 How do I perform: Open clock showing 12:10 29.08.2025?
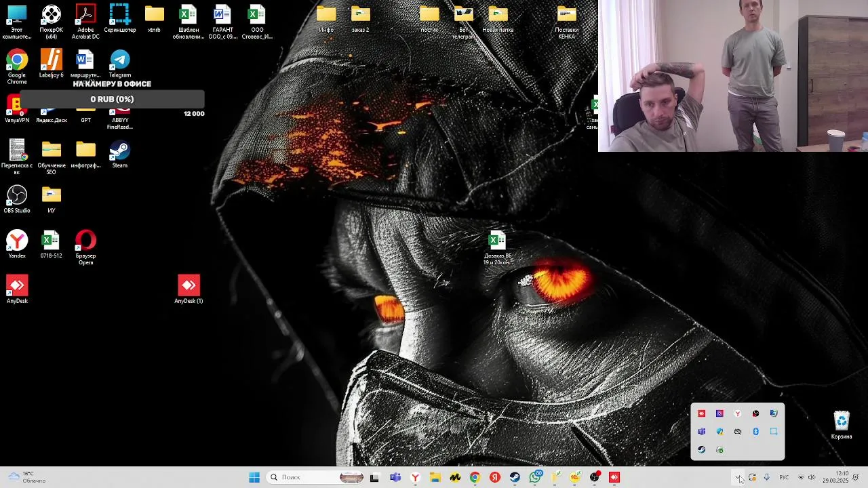[x=835, y=477]
